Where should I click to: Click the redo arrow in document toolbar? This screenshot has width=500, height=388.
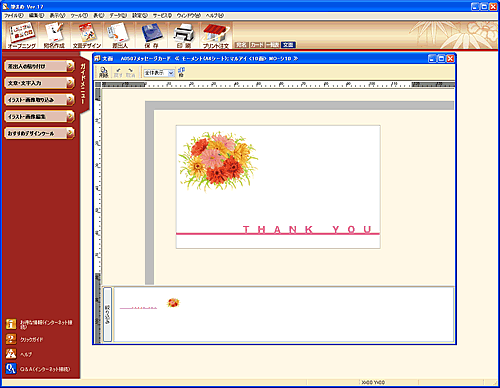(x=130, y=72)
